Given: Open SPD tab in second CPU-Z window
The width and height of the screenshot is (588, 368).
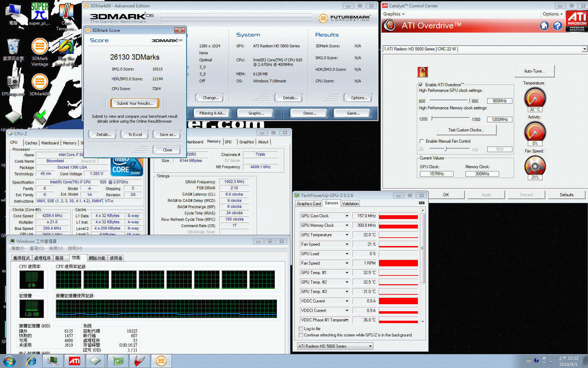Looking at the screenshot, I should click(228, 142).
